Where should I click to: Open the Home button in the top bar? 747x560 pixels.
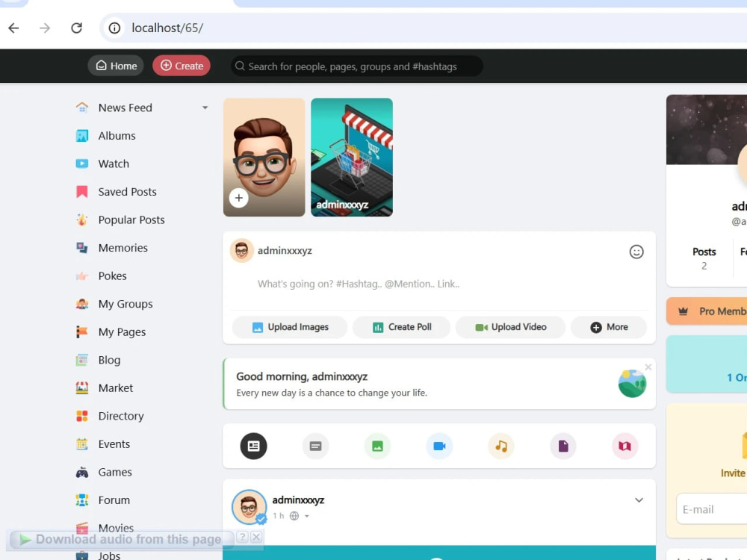click(117, 66)
